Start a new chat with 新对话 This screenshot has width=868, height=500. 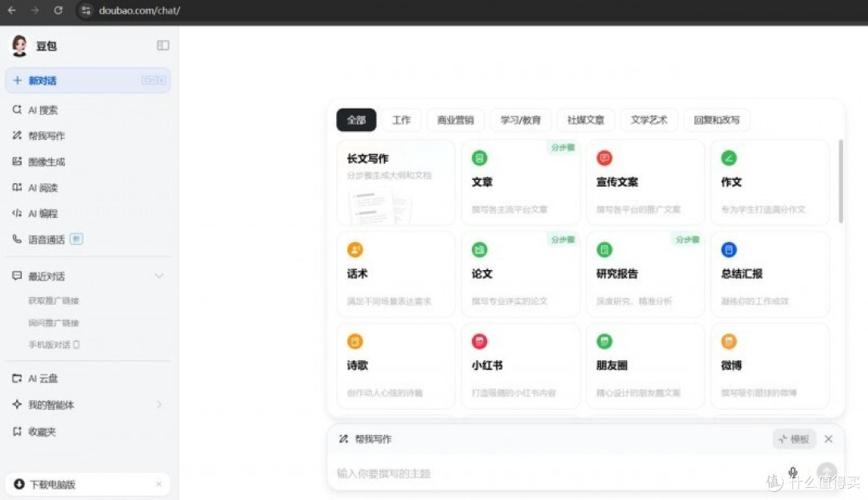pos(88,80)
